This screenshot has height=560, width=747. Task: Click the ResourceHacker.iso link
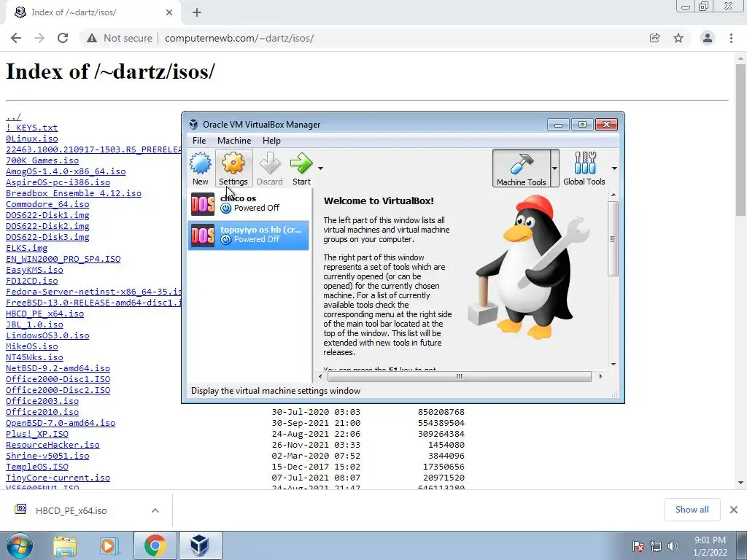pos(53,445)
